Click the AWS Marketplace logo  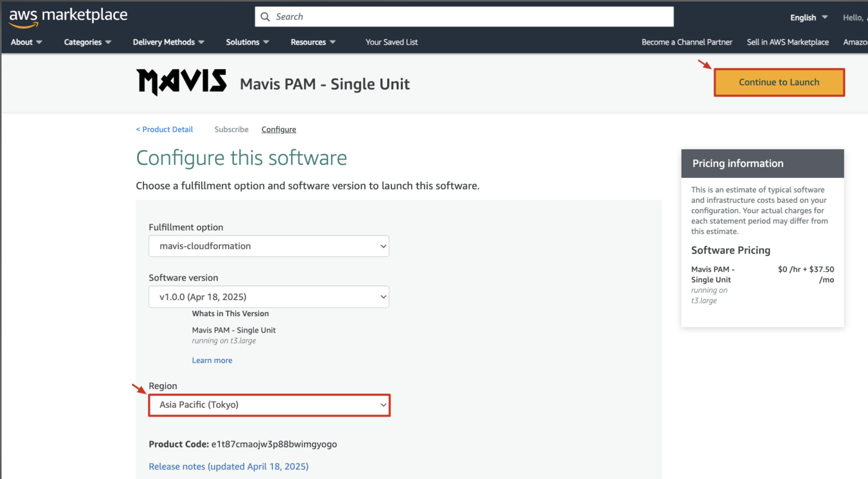click(68, 17)
